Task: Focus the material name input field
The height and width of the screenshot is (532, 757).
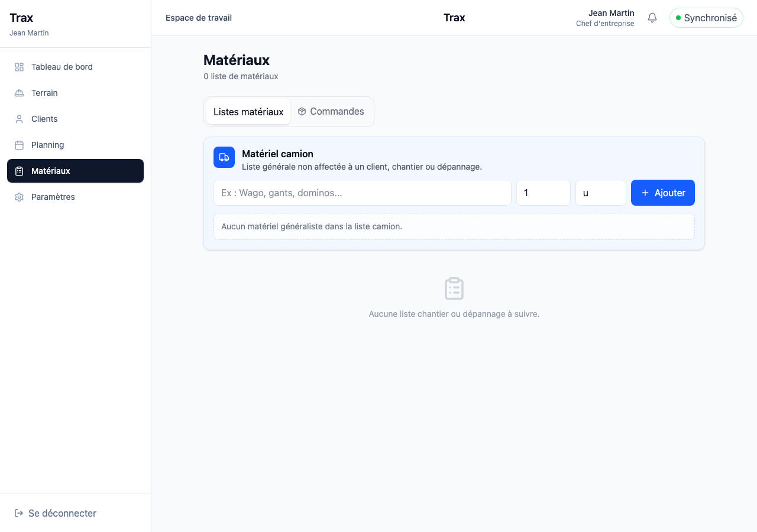Action: tap(363, 193)
